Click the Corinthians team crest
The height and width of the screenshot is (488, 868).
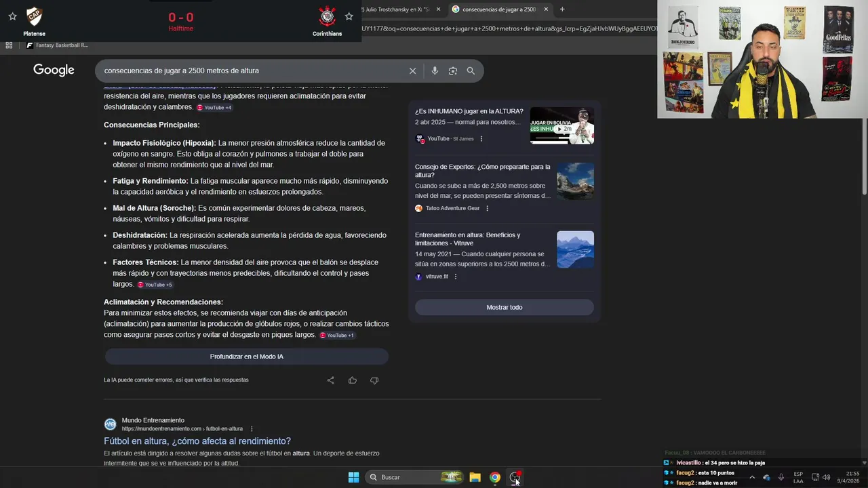328,16
